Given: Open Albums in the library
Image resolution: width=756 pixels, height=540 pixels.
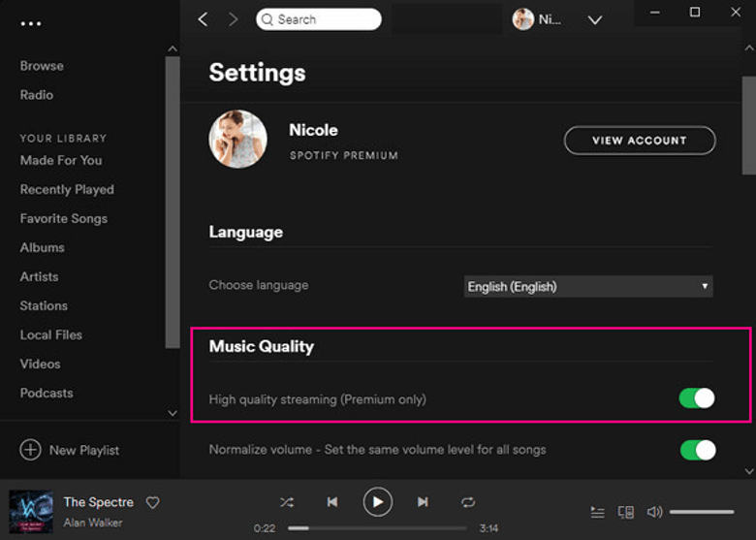Looking at the screenshot, I should point(42,248).
